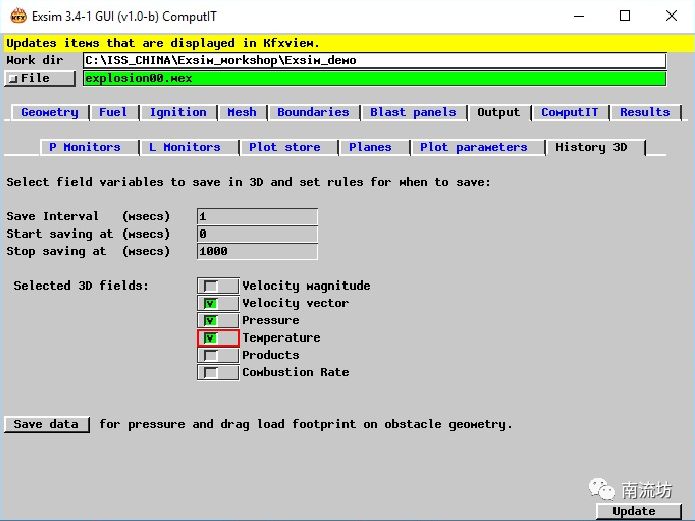Screen dimensions: 695x521
Task: Click the Save data button
Action: (x=46, y=424)
